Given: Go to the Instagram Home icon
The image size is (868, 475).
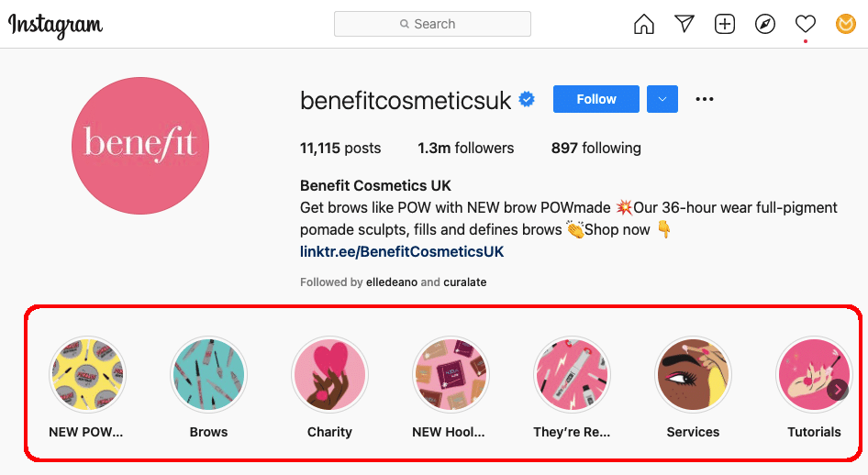Looking at the screenshot, I should click(x=644, y=24).
